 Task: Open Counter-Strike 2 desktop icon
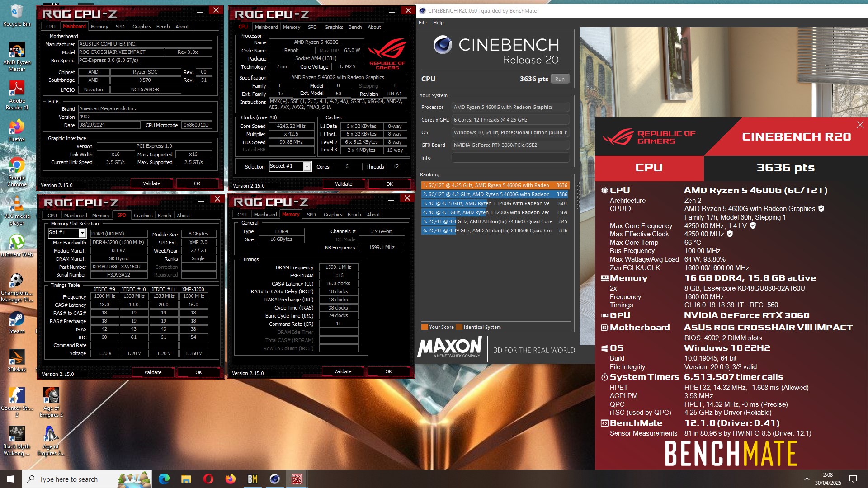tap(17, 402)
